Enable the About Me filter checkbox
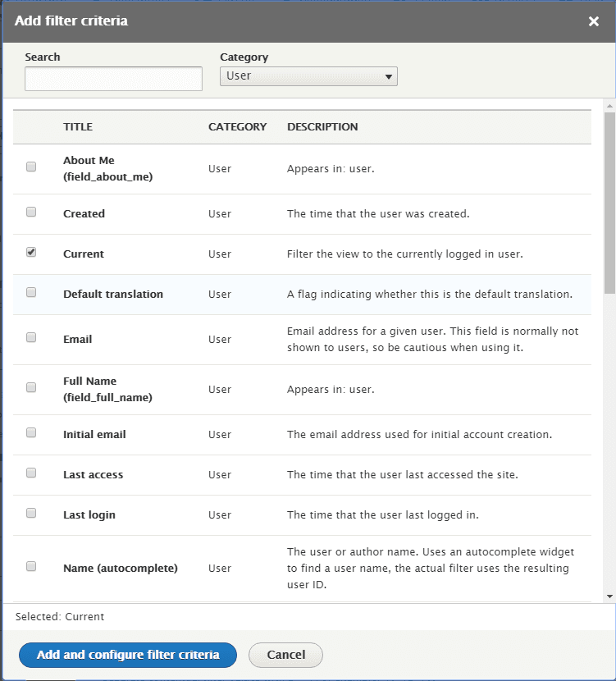Screen dimensions: 616x681 tap(30, 167)
